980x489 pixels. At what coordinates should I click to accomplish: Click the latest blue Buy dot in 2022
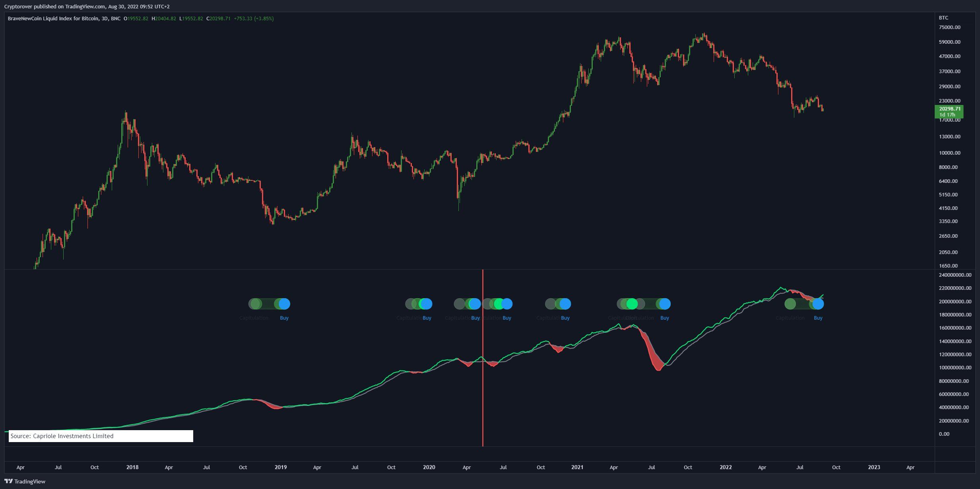[818, 304]
